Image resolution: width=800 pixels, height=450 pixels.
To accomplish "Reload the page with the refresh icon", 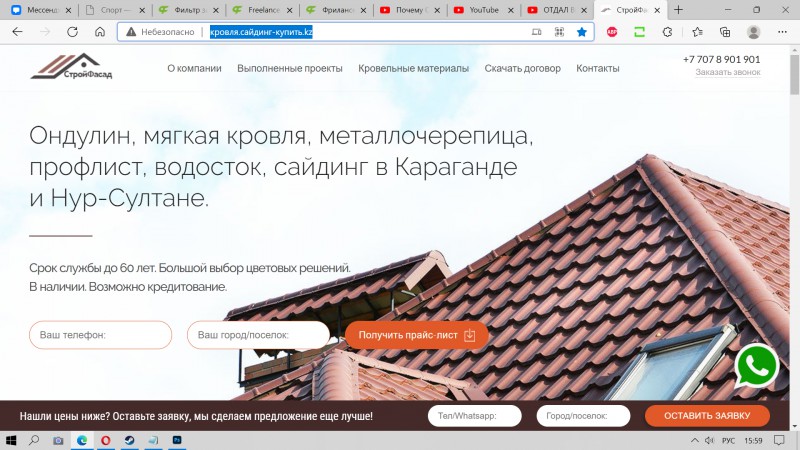I will pyautogui.click(x=72, y=32).
